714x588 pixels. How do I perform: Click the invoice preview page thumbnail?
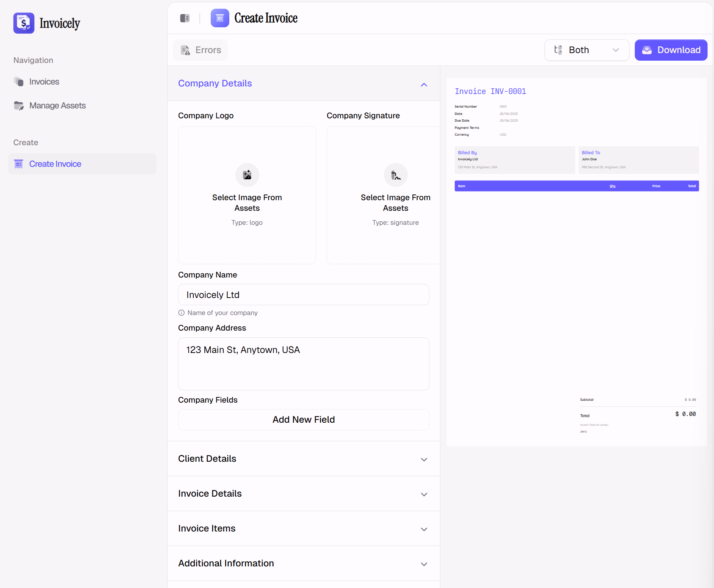point(576,262)
